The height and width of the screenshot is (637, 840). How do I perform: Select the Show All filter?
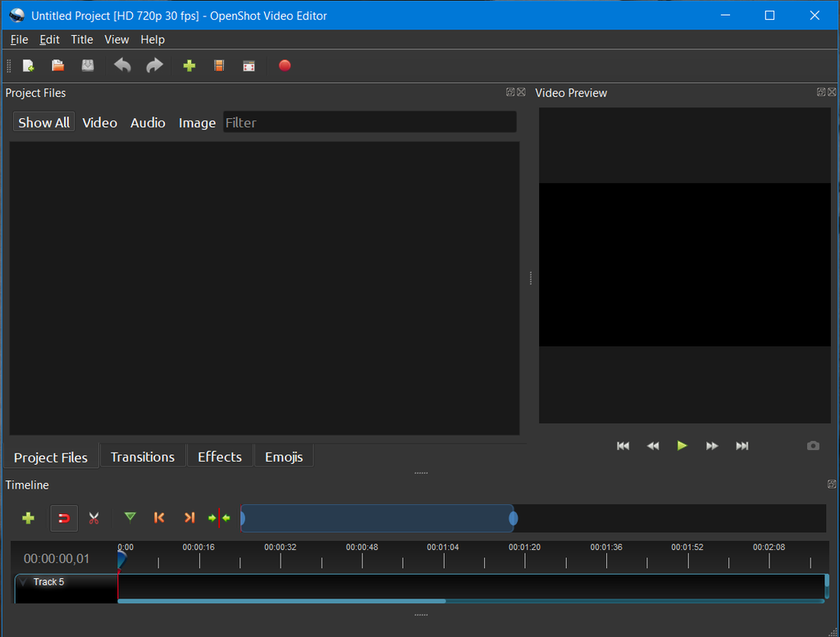pos(44,123)
